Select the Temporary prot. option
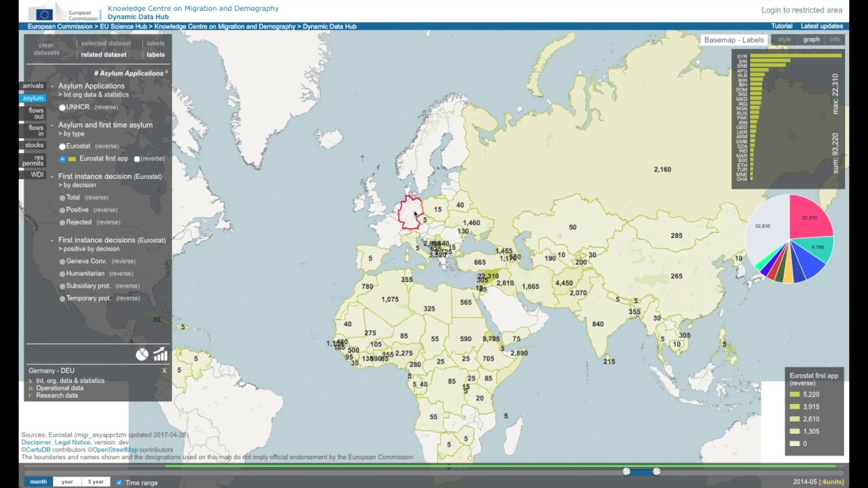868x488 pixels. click(62, 298)
